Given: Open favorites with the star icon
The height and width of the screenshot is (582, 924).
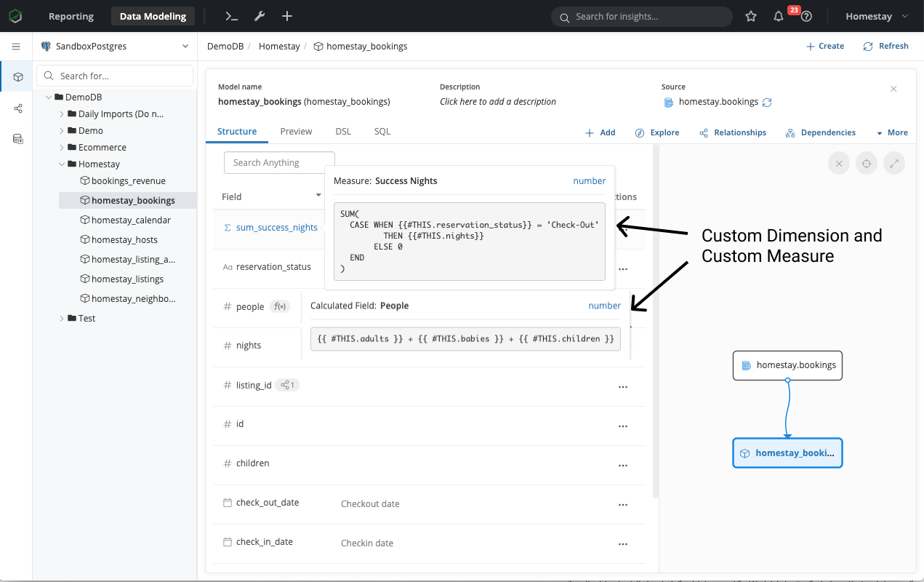Looking at the screenshot, I should (x=751, y=16).
